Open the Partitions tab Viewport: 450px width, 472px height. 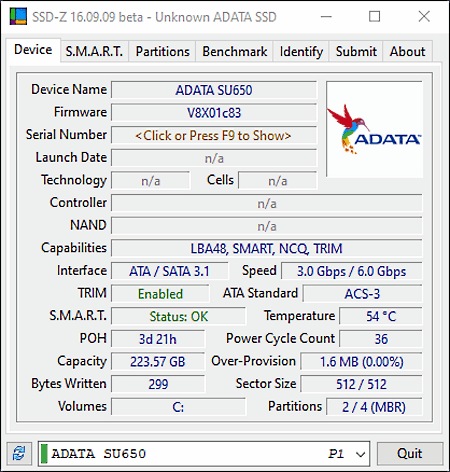(x=162, y=52)
